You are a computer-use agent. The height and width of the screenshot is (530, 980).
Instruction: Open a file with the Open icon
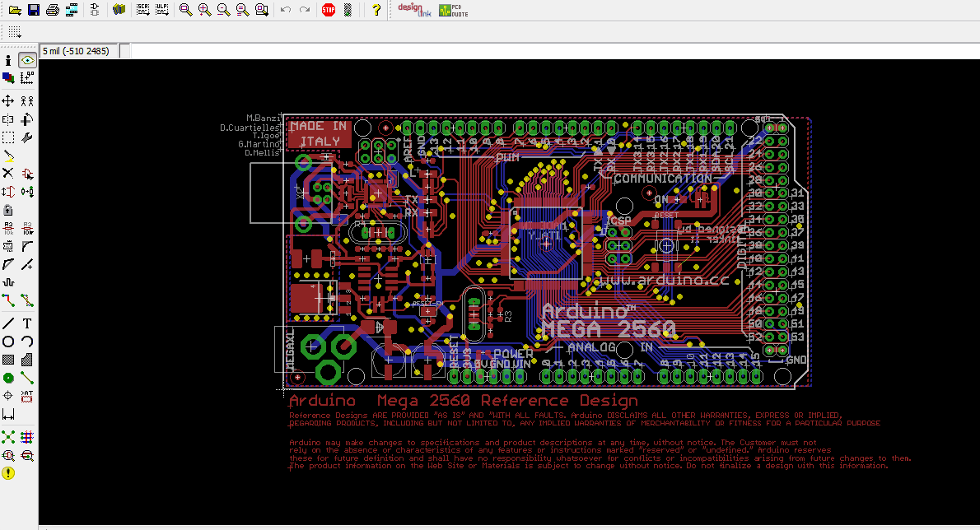point(15,10)
